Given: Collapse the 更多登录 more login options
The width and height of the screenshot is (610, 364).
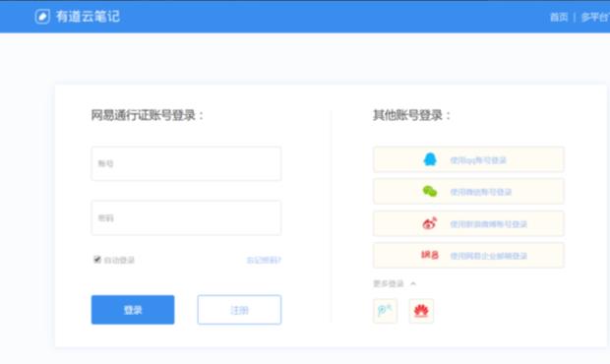Looking at the screenshot, I should [395, 283].
